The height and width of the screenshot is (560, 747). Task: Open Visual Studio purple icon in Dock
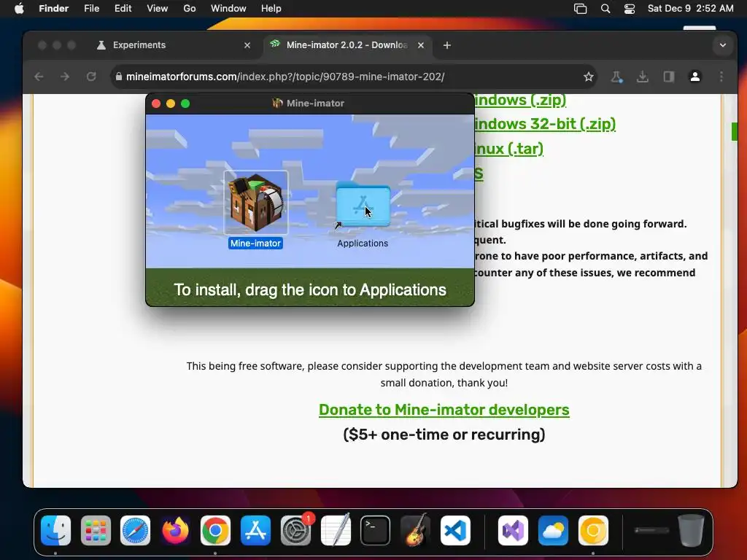[513, 530]
